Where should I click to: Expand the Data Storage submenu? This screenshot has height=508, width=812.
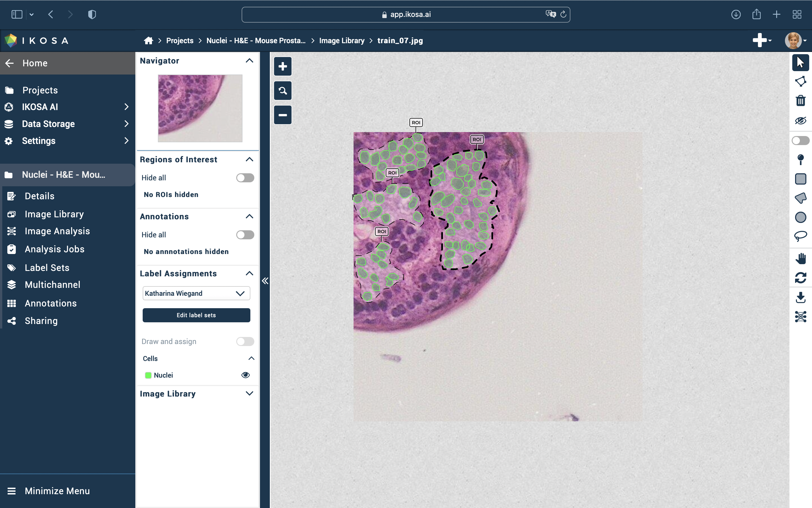(x=126, y=124)
